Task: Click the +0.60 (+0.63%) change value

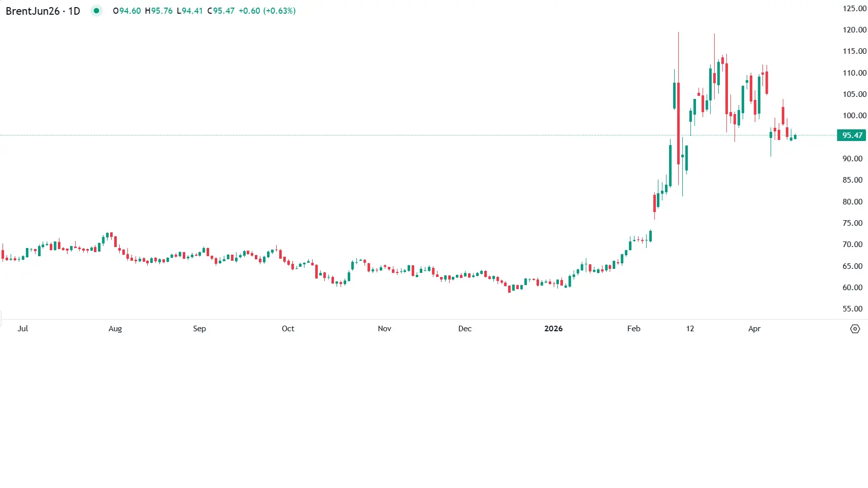Action: pyautogui.click(x=267, y=11)
